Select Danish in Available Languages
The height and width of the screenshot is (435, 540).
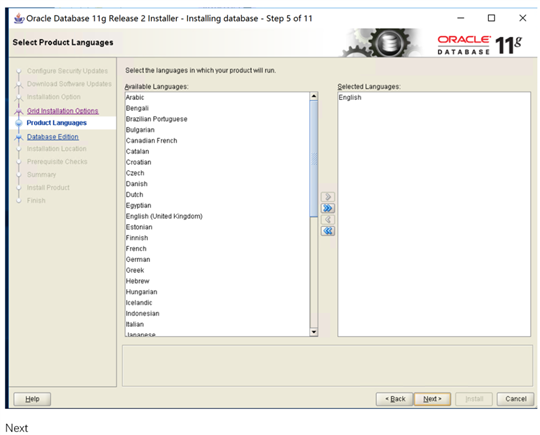(x=217, y=184)
